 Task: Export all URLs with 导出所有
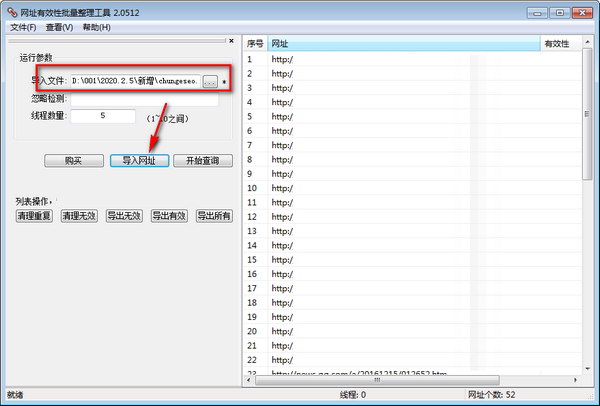pos(214,215)
